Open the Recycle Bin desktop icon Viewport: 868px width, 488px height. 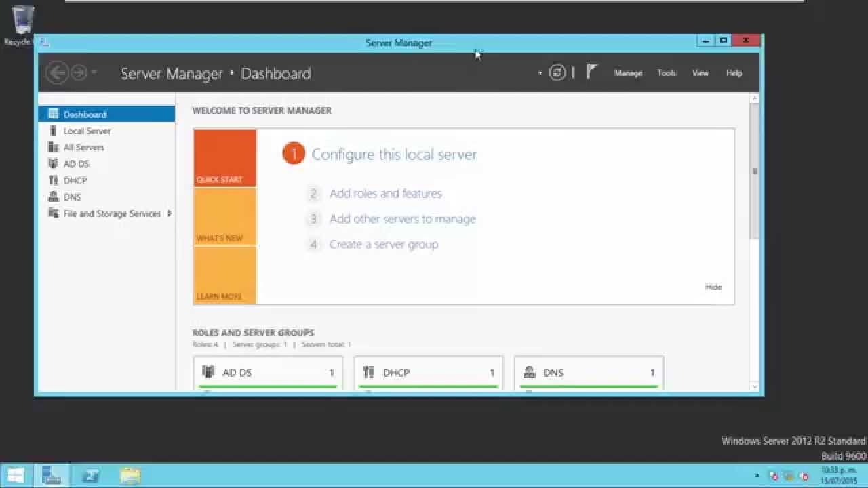coord(22,26)
